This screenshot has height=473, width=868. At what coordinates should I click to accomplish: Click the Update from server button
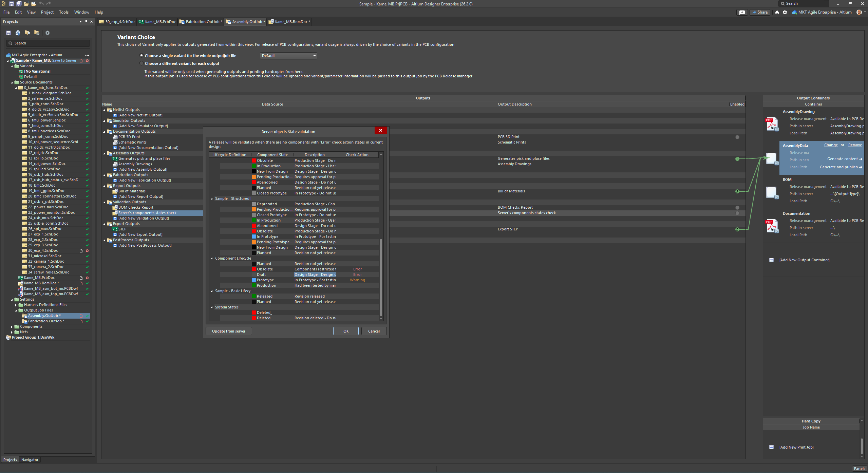228,331
